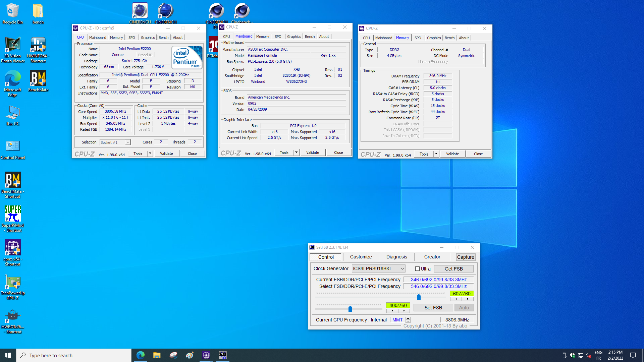The height and width of the screenshot is (362, 644).
Task: Open TechPowerUp GPU-Z icon
Action: click(12, 287)
